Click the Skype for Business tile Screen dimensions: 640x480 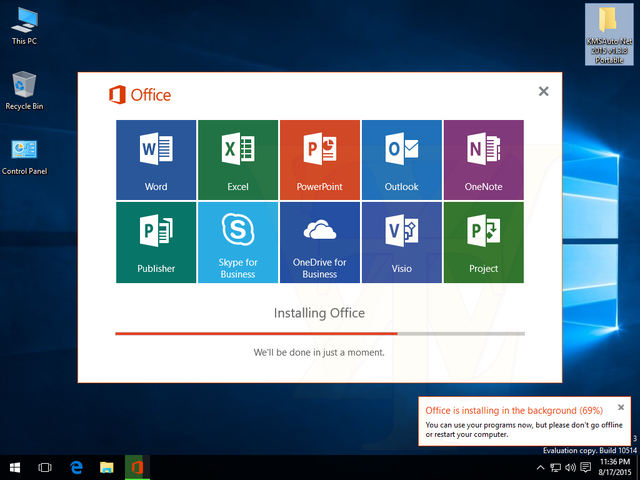238,242
